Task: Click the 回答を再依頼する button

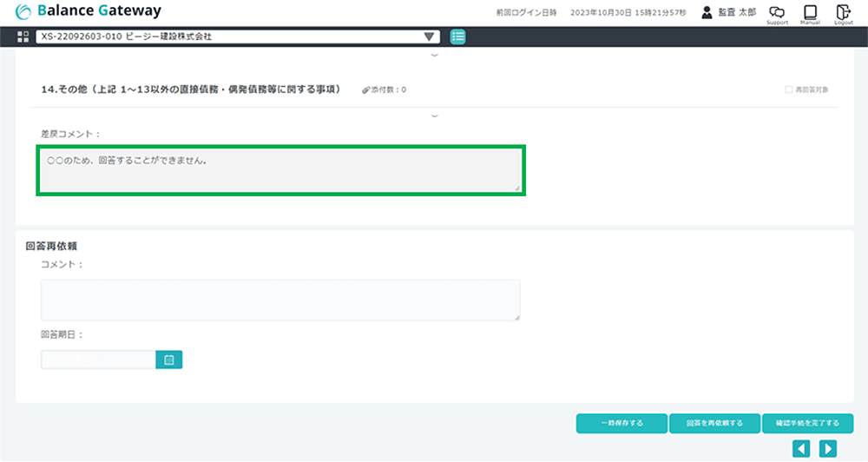Action: pos(714,424)
